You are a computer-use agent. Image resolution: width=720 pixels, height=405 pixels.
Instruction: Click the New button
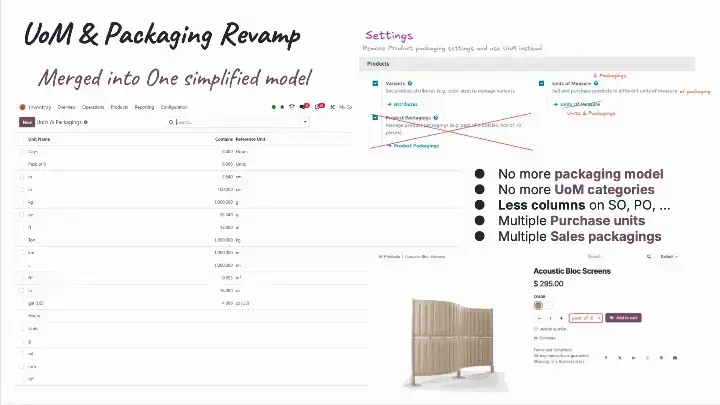27,122
